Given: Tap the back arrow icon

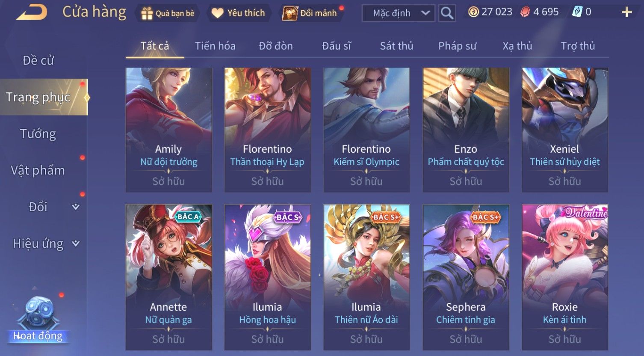Looking at the screenshot, I should (x=32, y=12).
